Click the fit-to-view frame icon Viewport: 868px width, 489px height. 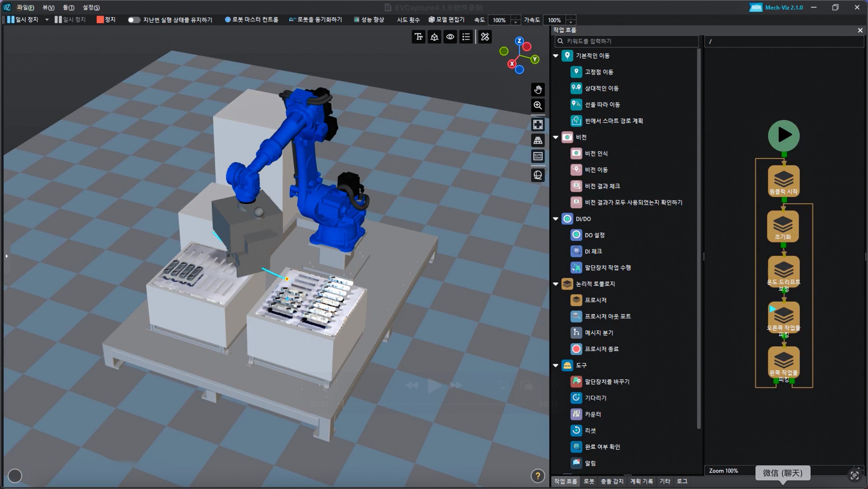[538, 124]
